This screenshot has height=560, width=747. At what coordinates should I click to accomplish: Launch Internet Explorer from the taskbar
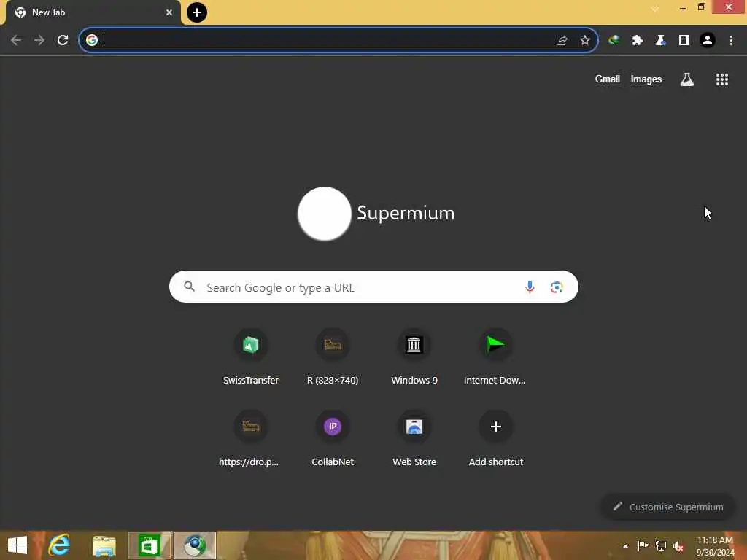[60, 545]
